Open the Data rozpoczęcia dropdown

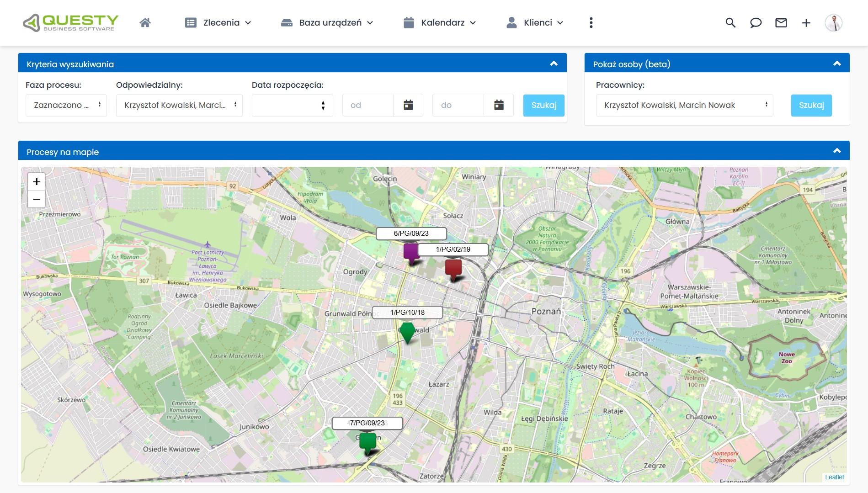point(292,105)
